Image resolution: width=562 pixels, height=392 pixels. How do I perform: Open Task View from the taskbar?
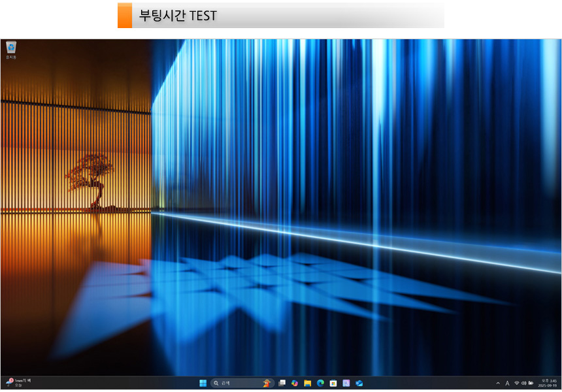coord(282,383)
